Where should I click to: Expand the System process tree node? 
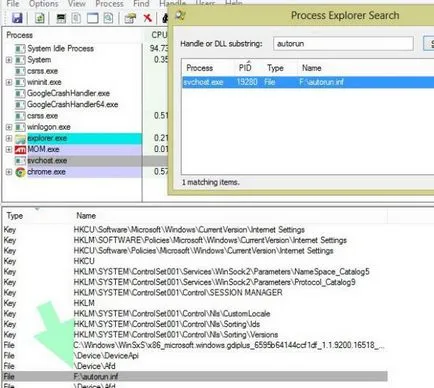click(9, 60)
